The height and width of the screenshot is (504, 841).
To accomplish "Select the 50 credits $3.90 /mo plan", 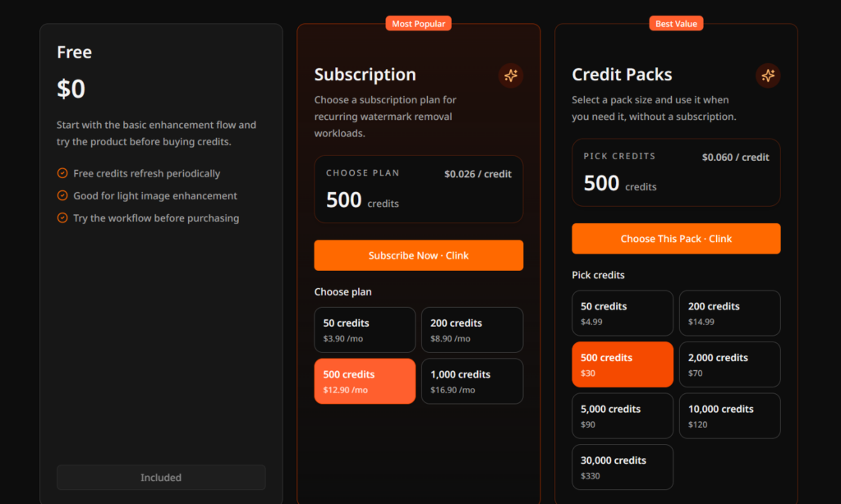I will 365,330.
